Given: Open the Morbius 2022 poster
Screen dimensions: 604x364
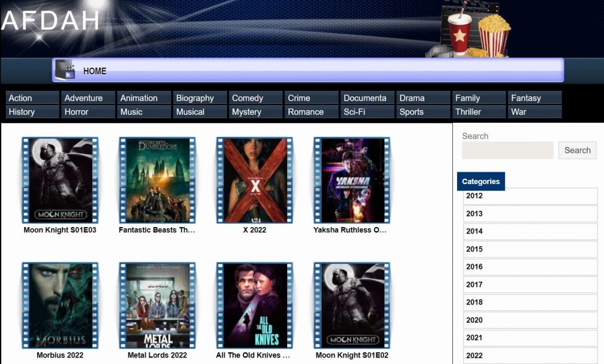Looking at the screenshot, I should [x=60, y=306].
